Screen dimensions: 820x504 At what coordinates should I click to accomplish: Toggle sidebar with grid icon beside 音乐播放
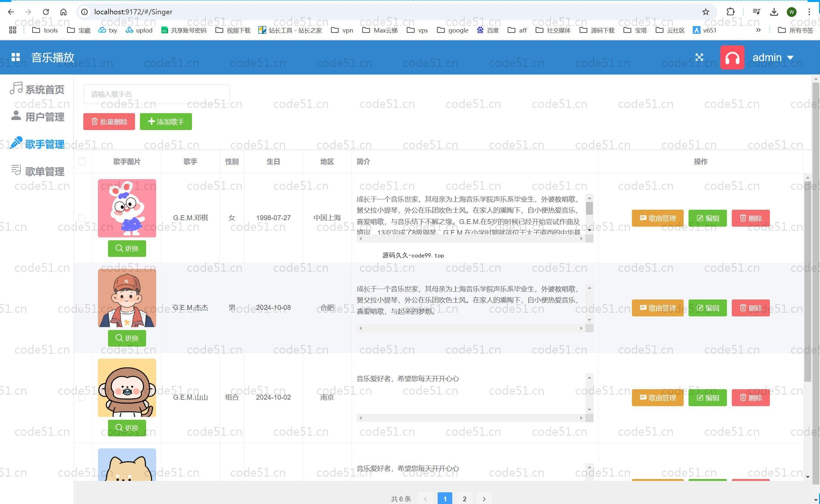[16, 57]
